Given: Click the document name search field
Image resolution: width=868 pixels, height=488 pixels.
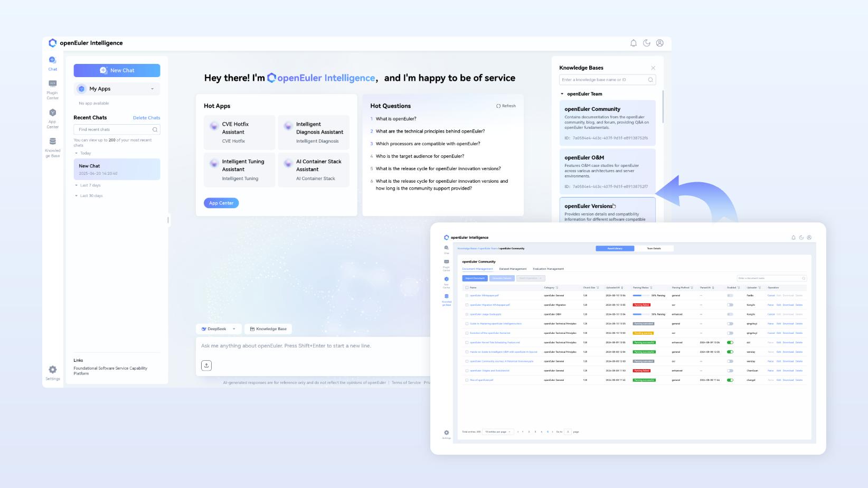Looking at the screenshot, I should (x=772, y=278).
